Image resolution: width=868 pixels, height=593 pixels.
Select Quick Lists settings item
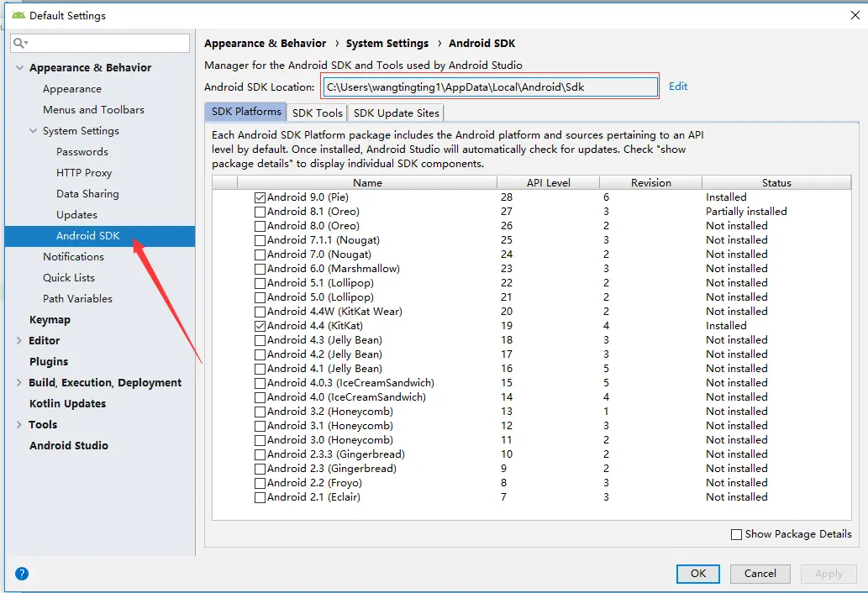click(69, 278)
